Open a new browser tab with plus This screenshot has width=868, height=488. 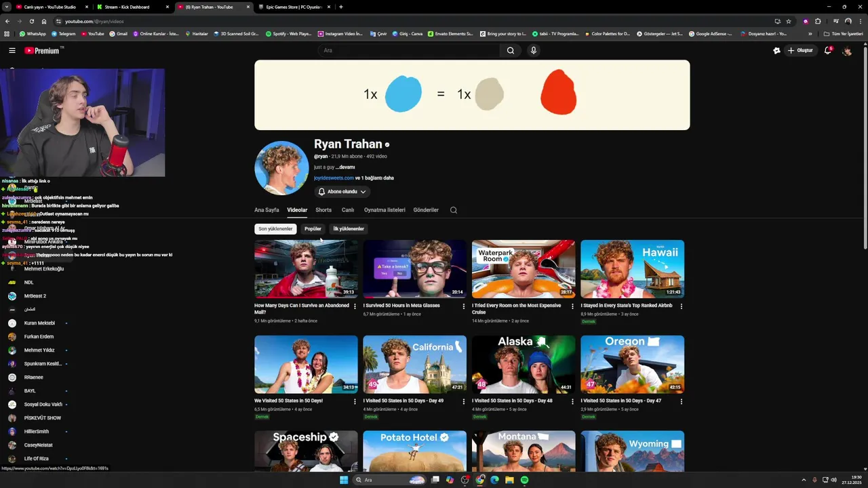point(341,7)
